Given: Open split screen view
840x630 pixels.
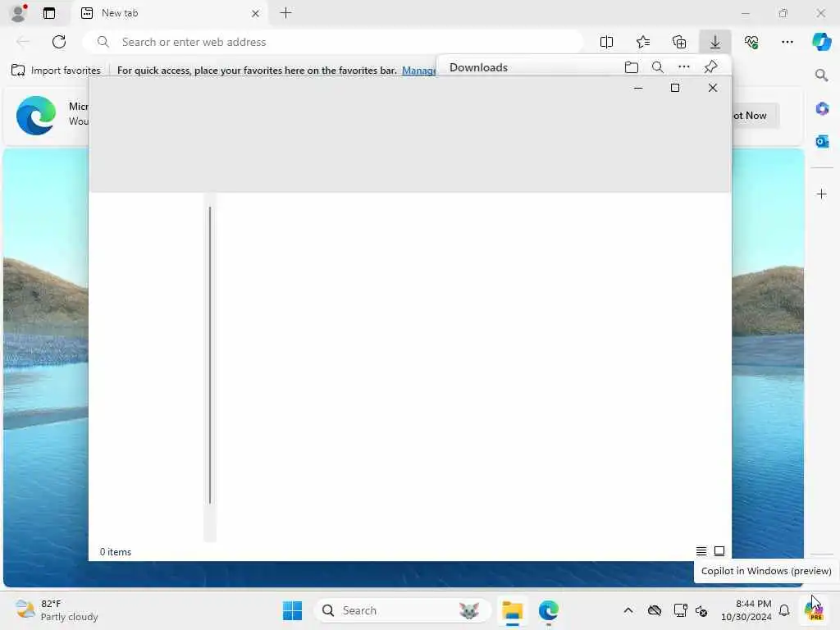Looking at the screenshot, I should tap(606, 42).
